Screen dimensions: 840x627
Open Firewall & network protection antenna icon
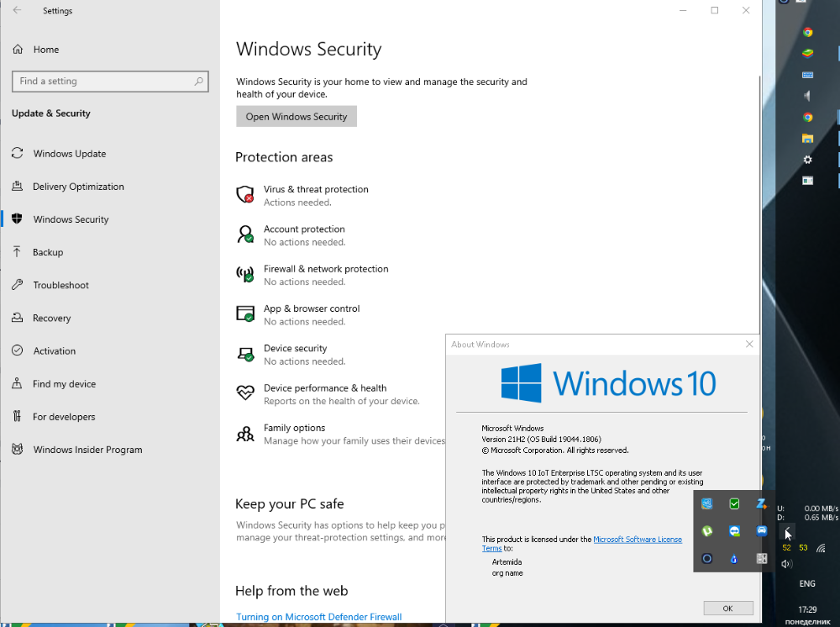click(x=244, y=274)
